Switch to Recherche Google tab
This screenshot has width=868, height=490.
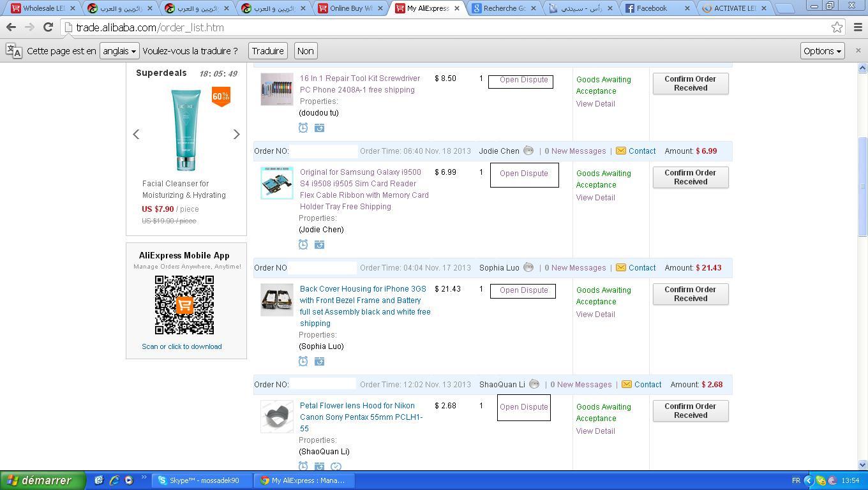tap(504, 8)
